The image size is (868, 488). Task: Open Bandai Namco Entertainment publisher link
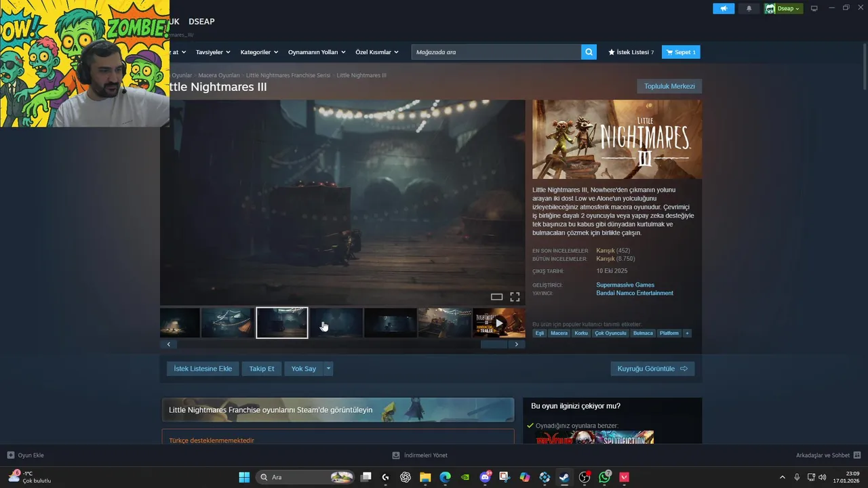[x=635, y=293]
